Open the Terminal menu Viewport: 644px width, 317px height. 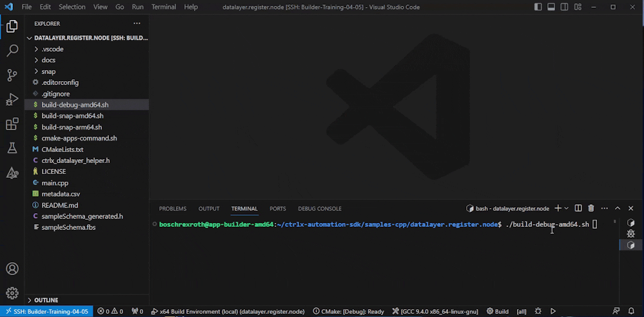(164, 7)
